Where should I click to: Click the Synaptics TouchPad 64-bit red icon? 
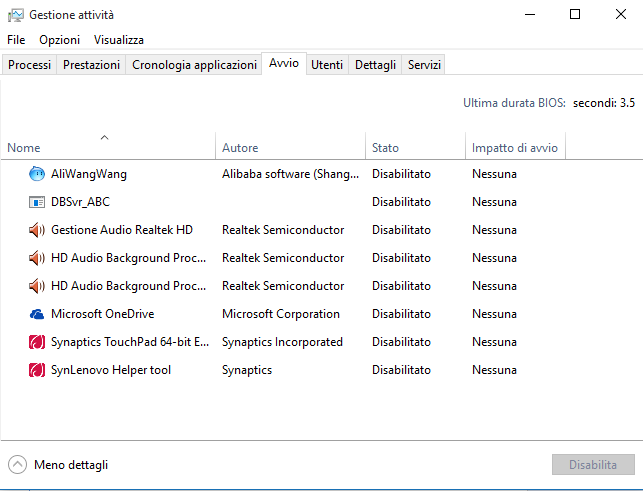[x=37, y=342]
